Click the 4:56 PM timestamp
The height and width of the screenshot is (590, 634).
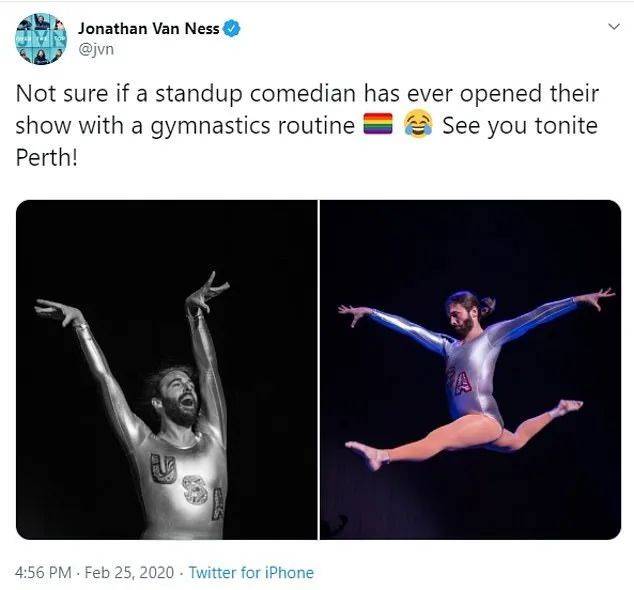43,573
